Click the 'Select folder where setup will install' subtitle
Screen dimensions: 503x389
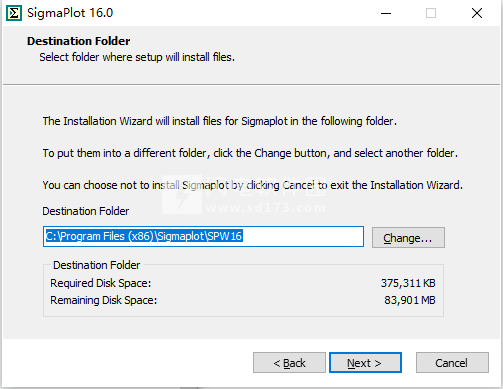pos(137,57)
